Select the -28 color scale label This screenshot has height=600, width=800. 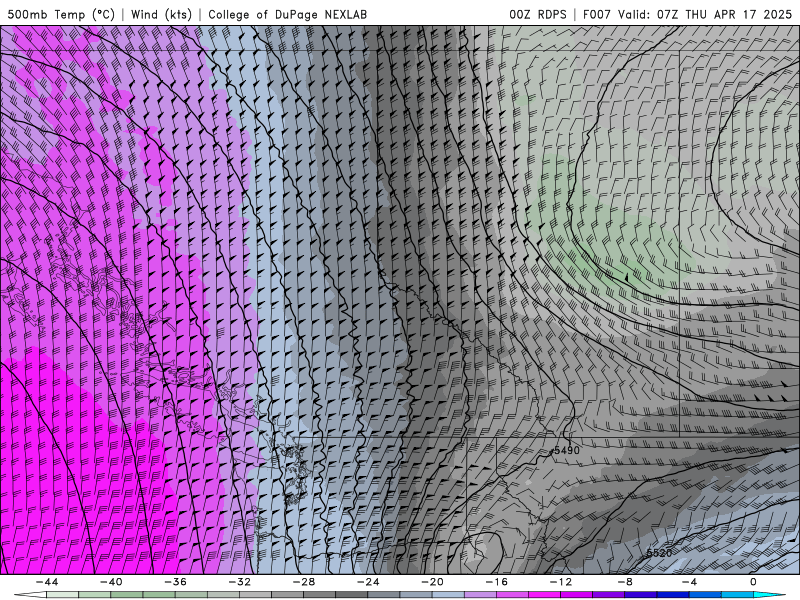(304, 582)
